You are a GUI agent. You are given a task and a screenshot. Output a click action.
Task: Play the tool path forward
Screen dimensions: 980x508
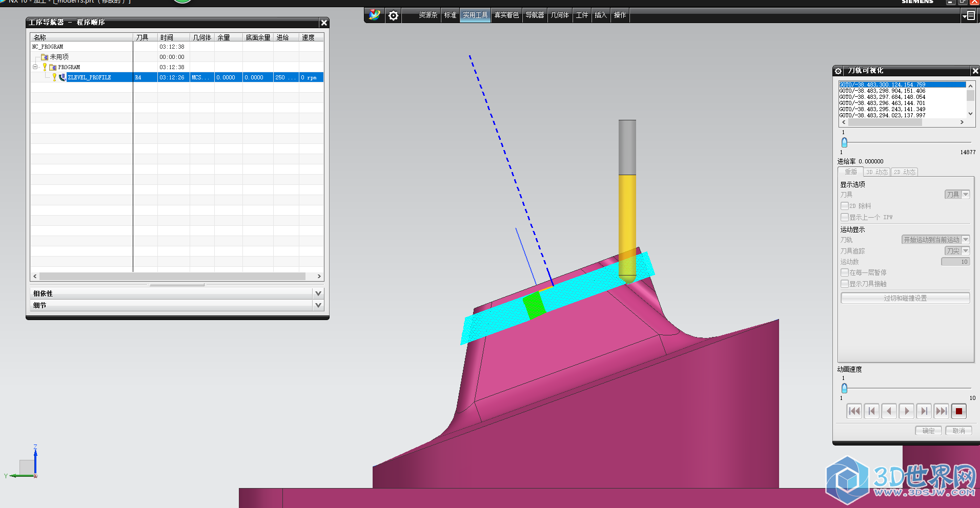pos(906,411)
